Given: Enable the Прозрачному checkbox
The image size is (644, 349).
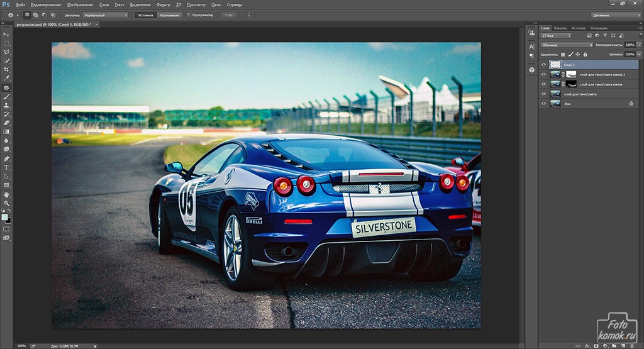Looking at the screenshot, I should point(188,15).
